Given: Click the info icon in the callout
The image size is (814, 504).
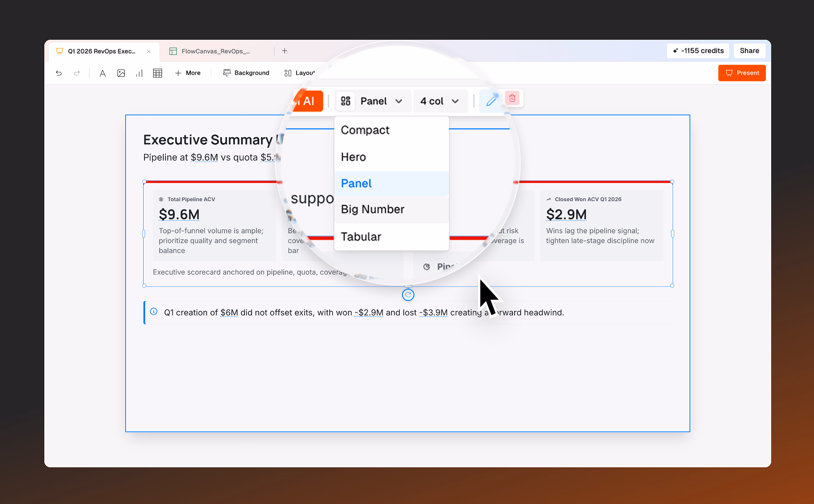Looking at the screenshot, I should (154, 312).
